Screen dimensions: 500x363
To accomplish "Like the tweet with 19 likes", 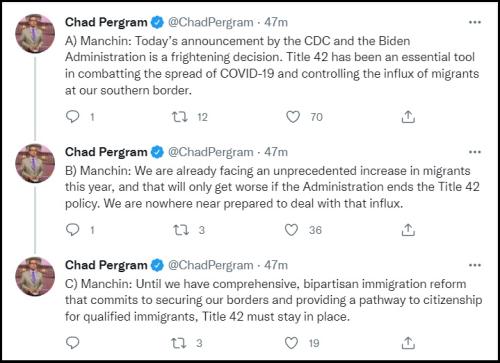I will tap(291, 343).
